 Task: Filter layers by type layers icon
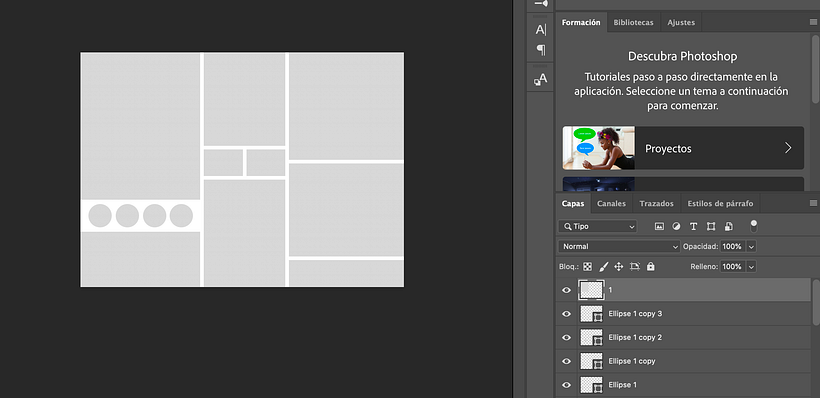[693, 226]
